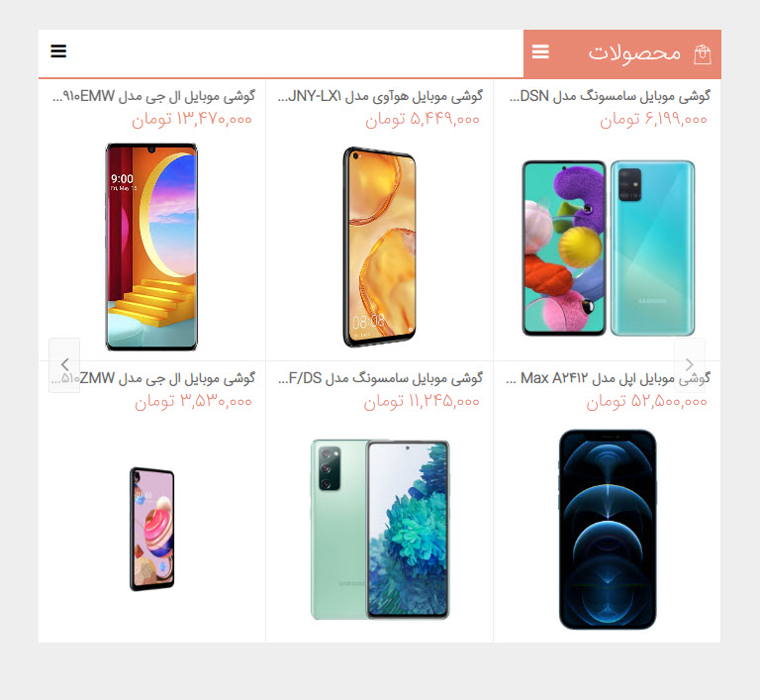Open LG 510ZMW phone title link
The image size is (760, 700).
[x=153, y=378]
